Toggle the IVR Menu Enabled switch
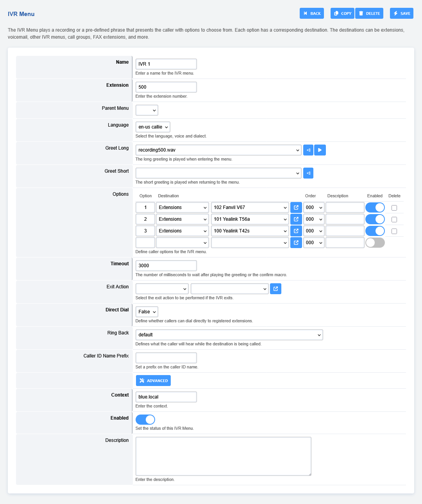The image size is (422, 504). point(145,420)
